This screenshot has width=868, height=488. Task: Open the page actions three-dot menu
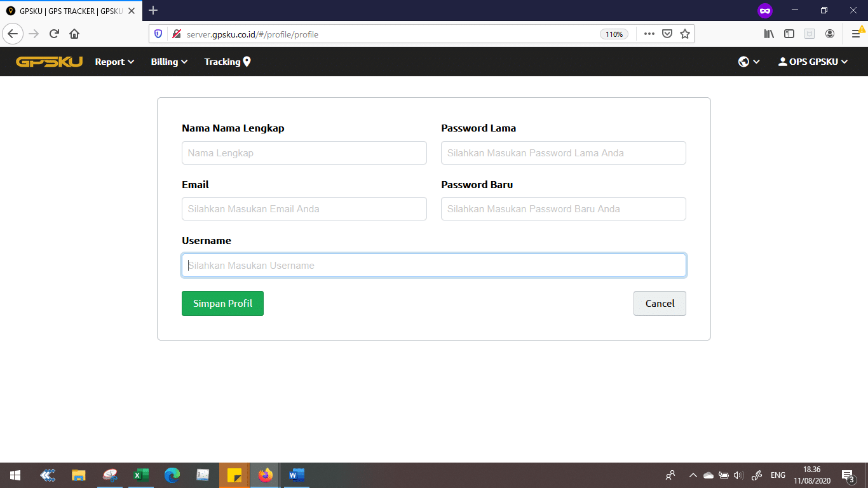click(649, 34)
